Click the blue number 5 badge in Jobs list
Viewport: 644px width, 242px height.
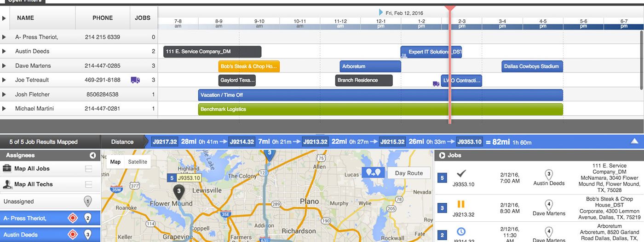[x=443, y=178]
